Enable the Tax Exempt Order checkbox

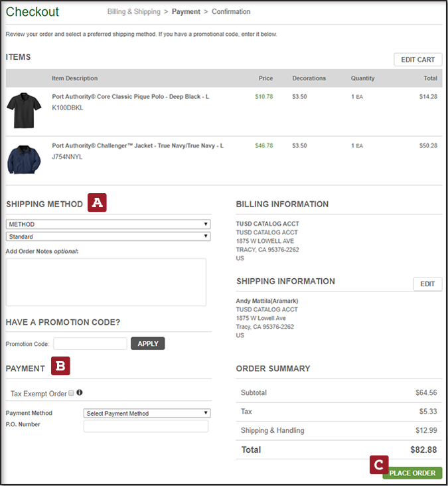click(x=72, y=393)
